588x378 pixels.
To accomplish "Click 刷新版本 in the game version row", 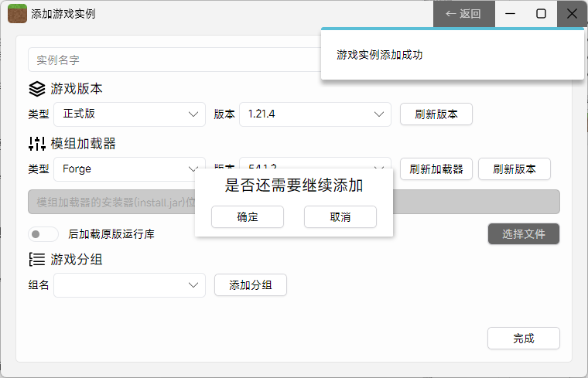I will [436, 114].
